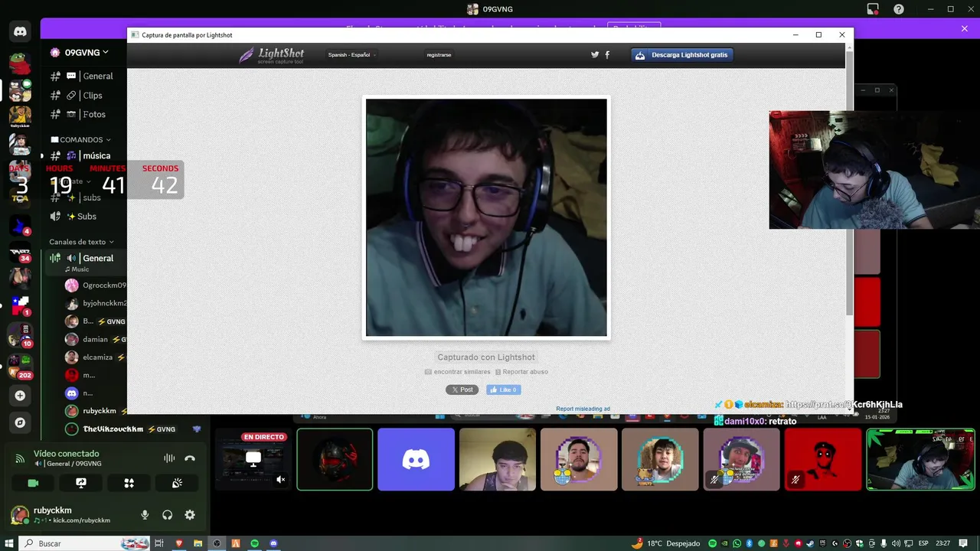Mute the microphone in Discord user panel
Screen dimensions: 980x551
[145, 515]
